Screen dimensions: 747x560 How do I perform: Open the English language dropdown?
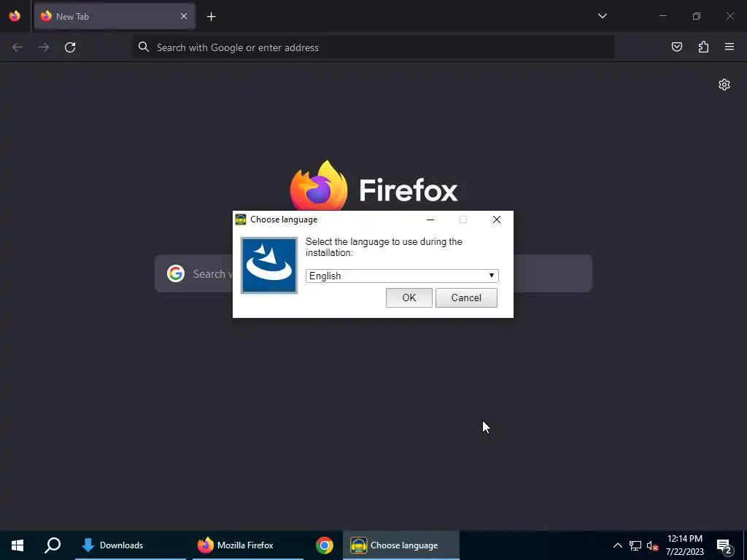402,276
